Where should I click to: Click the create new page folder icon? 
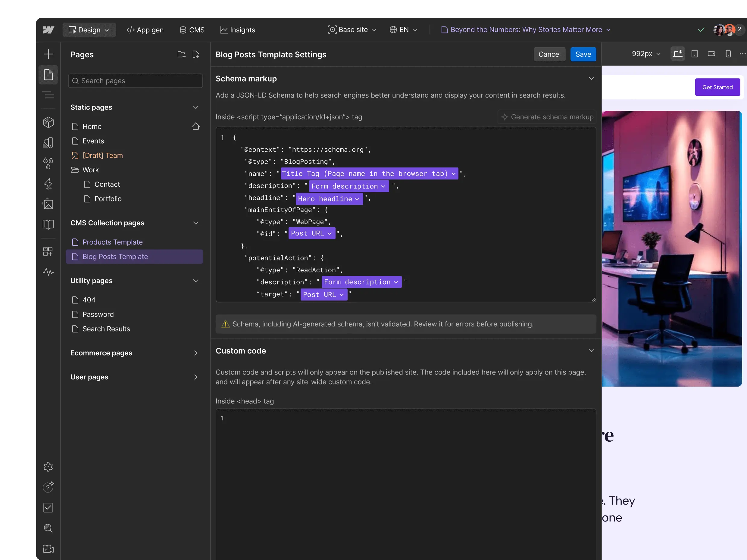181,54
